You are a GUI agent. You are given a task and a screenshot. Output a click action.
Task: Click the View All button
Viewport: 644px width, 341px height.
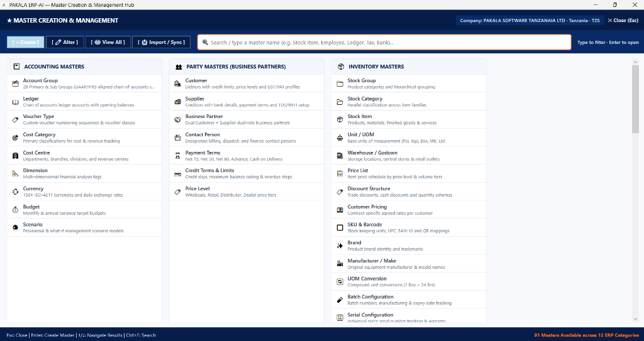tap(108, 42)
